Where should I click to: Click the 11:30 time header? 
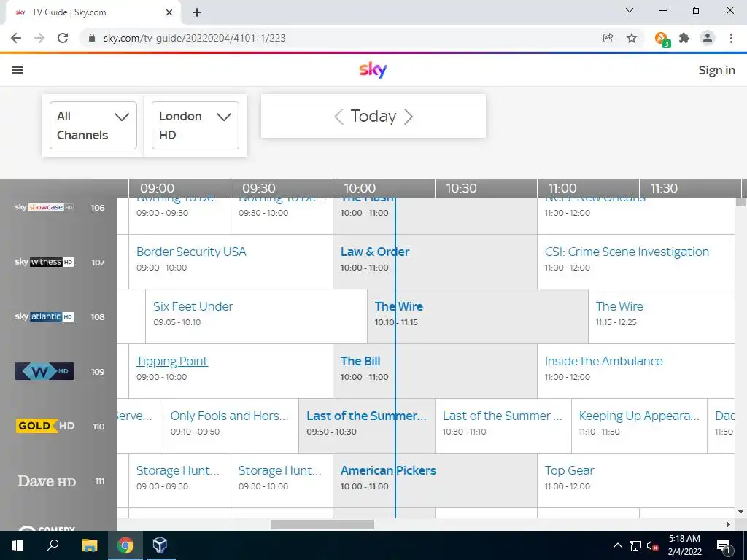coord(664,188)
